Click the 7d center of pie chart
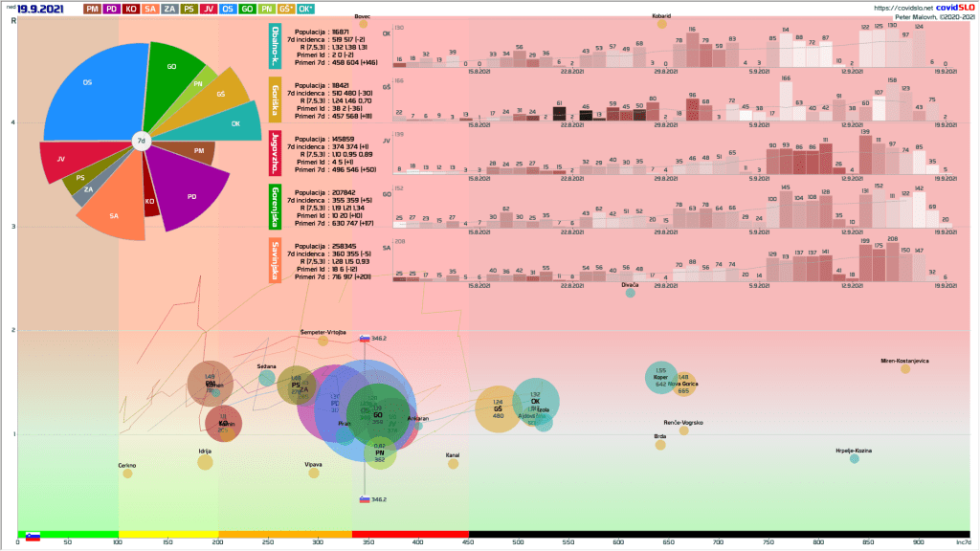980x551 pixels. tap(141, 142)
